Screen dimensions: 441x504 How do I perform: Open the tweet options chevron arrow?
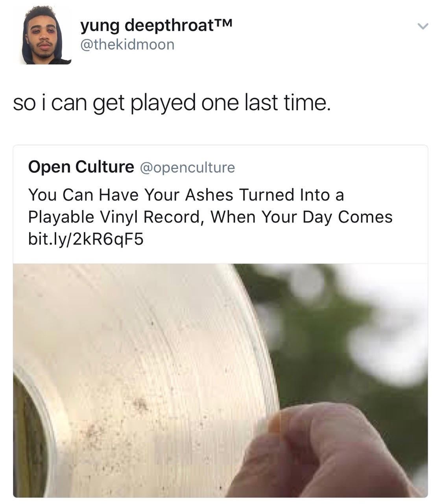[423, 27]
